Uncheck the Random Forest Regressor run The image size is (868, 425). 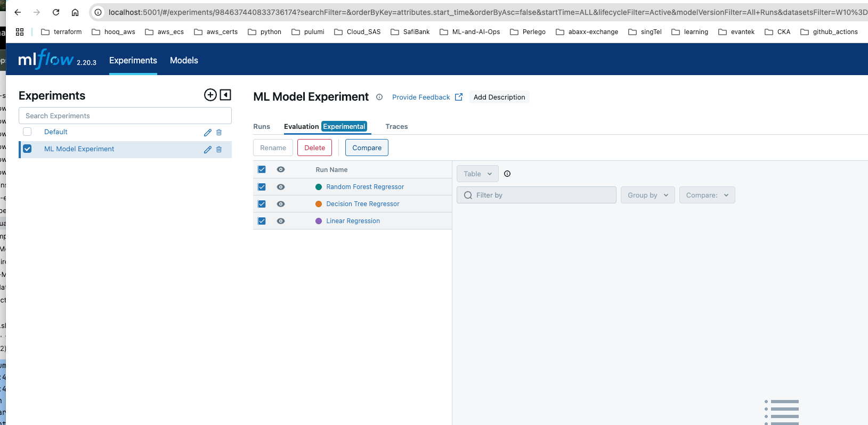pos(262,187)
